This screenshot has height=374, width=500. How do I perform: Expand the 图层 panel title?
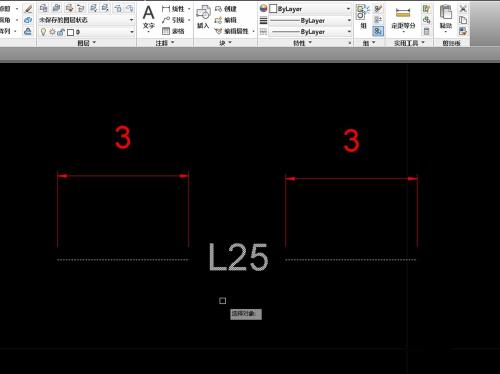click(86, 43)
